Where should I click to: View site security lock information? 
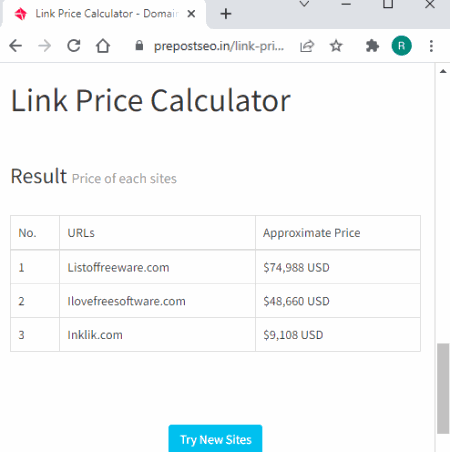pyautogui.click(x=139, y=46)
